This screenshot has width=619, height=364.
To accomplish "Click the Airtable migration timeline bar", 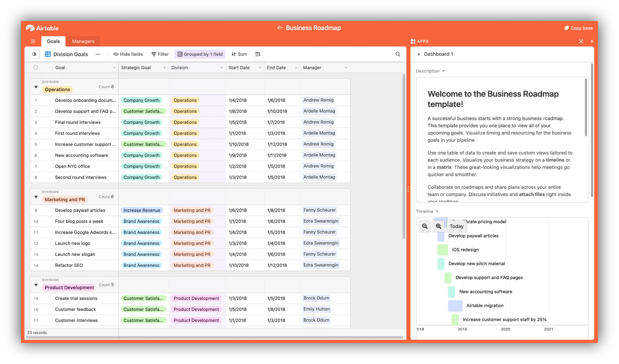I will pyautogui.click(x=455, y=306).
